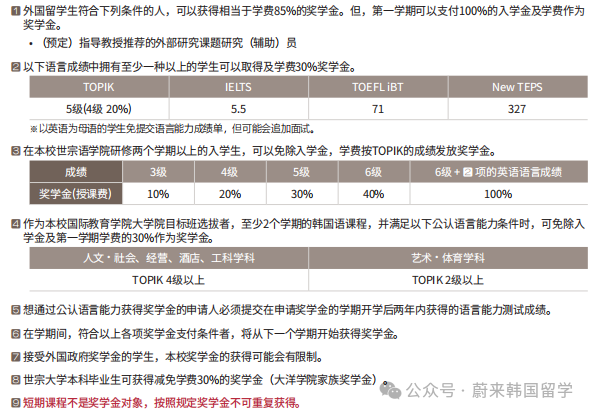Click the number 2 marker before 以下语言成绩
Image resolution: width=592 pixels, height=414 pixels.
15,67
